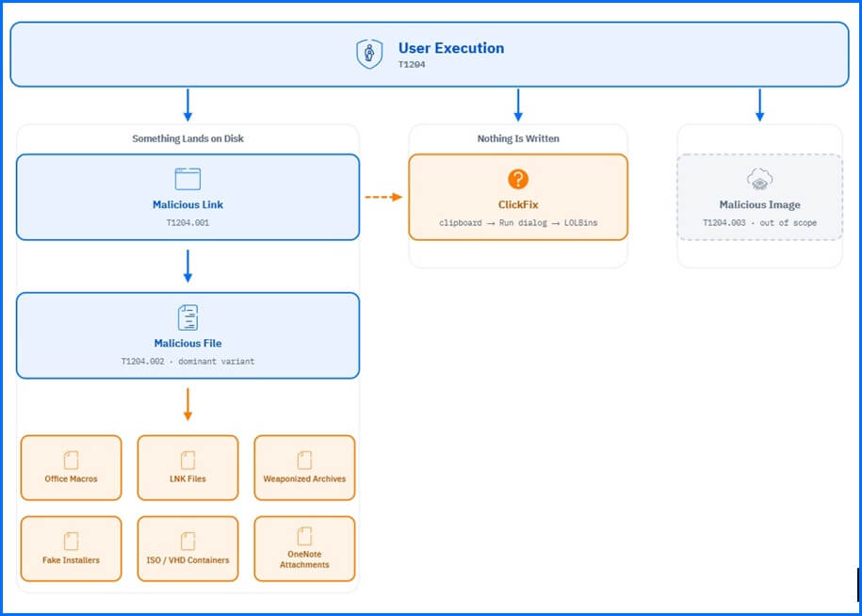Click the Malicious File document icon
This screenshot has width=862, height=616.
187,317
